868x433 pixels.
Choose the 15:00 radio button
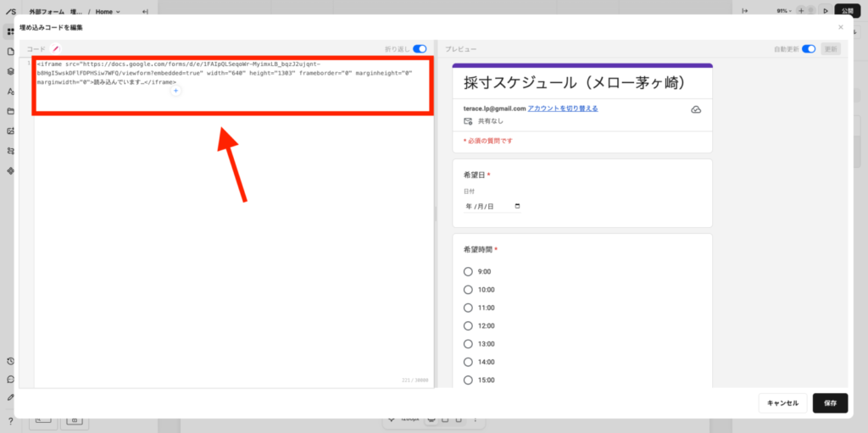pyautogui.click(x=468, y=380)
